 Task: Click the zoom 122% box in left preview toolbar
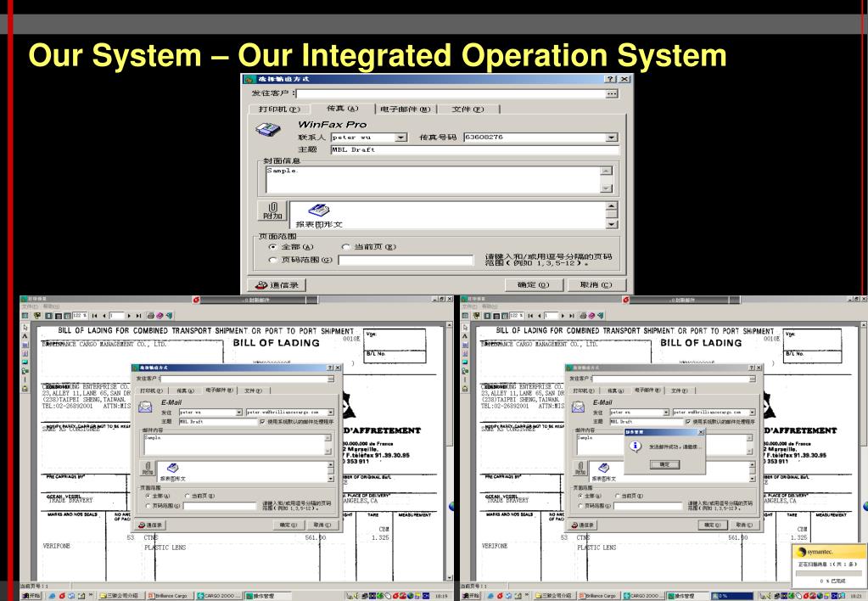click(x=81, y=316)
